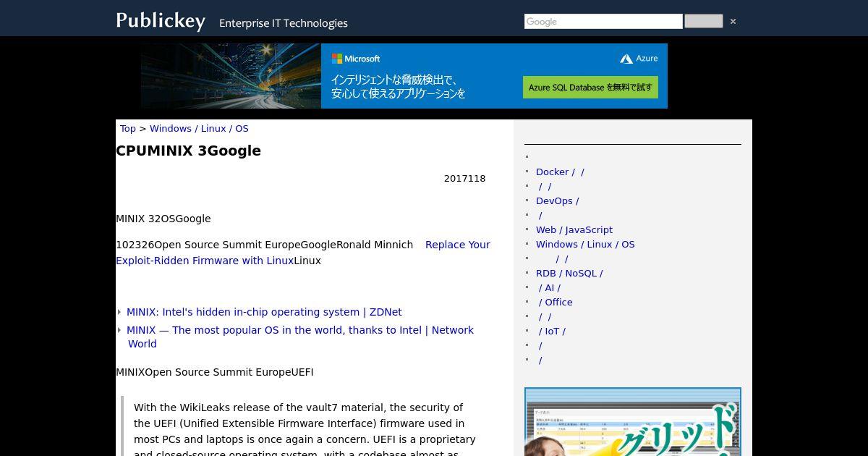Select the Web / JavaScript sidebar category
The height and width of the screenshot is (456, 868).
coord(574,229)
